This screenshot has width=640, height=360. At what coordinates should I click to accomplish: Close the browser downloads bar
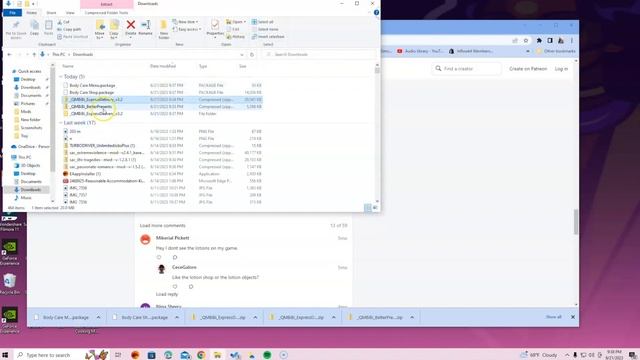[x=573, y=317]
